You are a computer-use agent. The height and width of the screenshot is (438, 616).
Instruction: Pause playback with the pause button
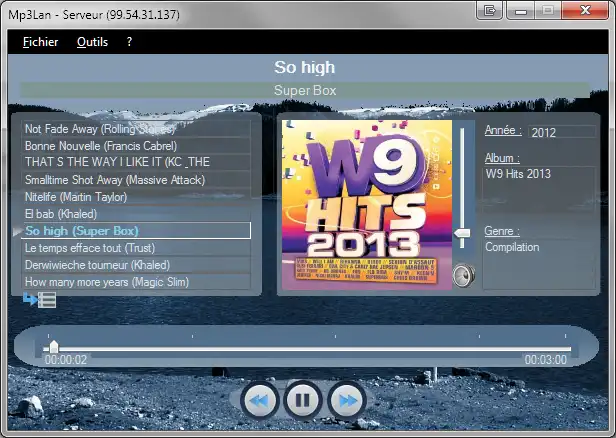pos(303,401)
